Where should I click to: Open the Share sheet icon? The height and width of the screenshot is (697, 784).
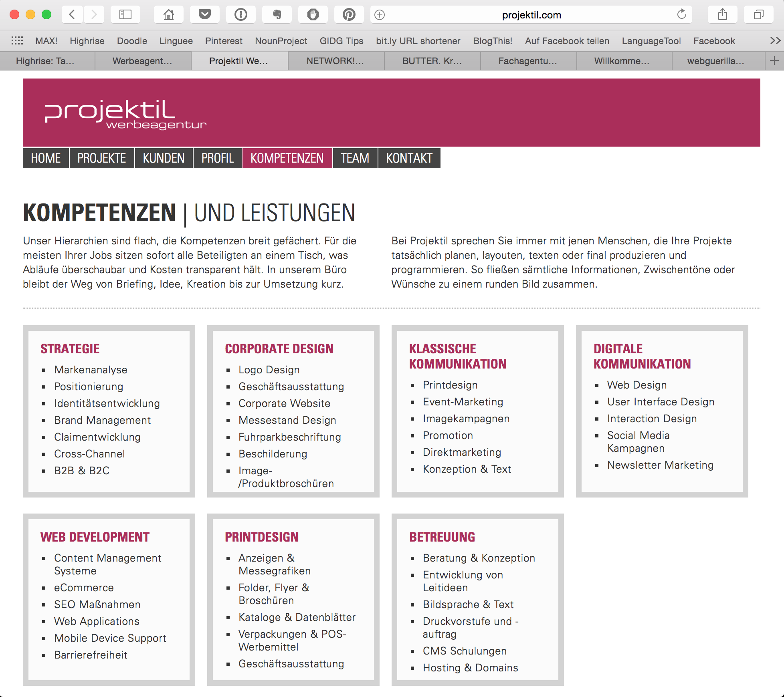(723, 15)
